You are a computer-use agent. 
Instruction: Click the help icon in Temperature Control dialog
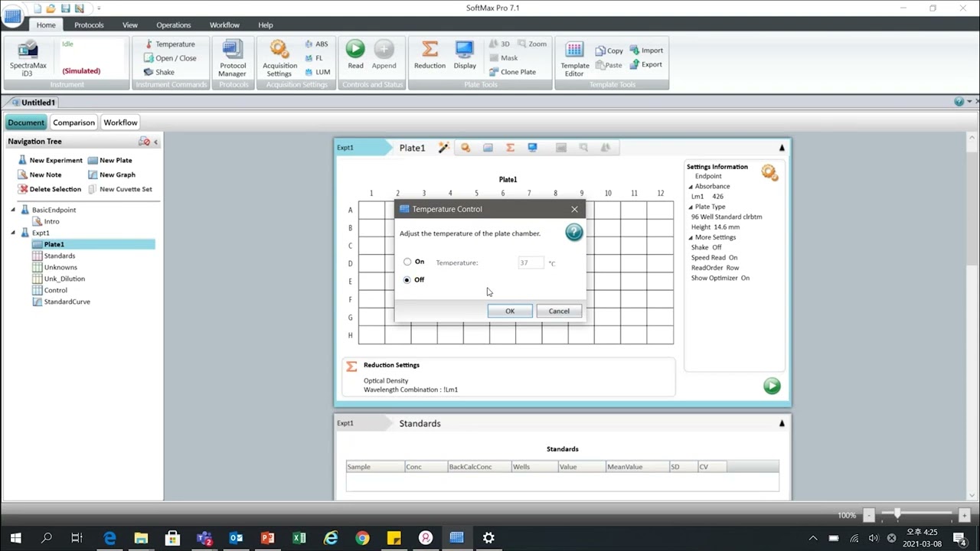[573, 233]
